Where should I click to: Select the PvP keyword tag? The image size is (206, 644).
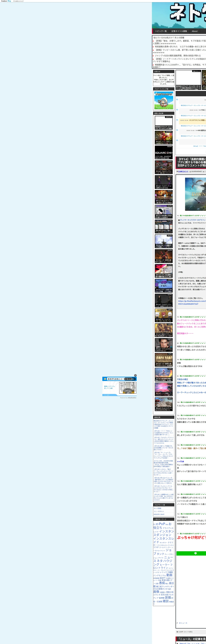162,524
